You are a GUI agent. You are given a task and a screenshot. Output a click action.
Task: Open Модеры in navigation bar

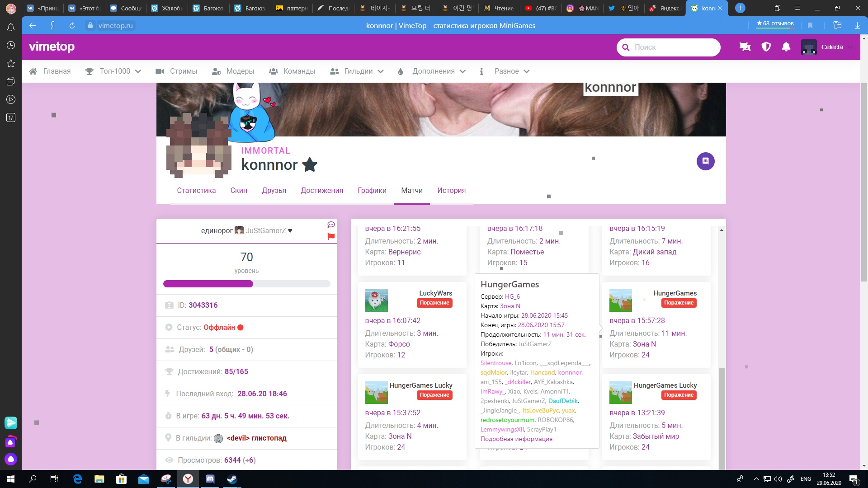[x=233, y=71]
